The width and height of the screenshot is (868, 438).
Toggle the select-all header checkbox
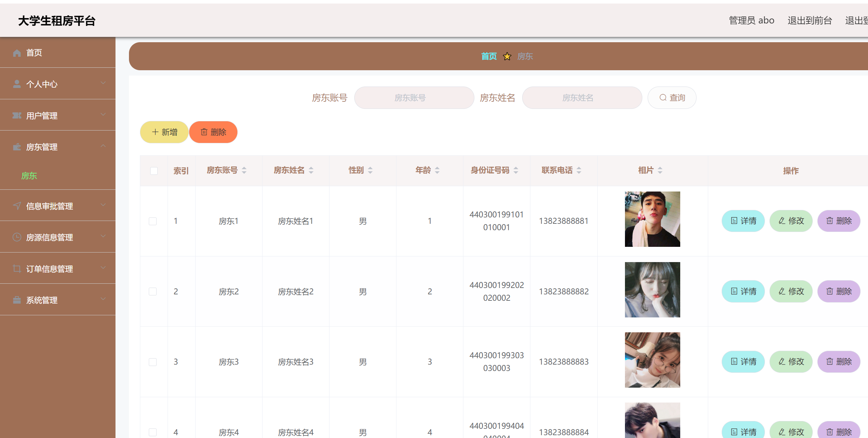pos(154,171)
